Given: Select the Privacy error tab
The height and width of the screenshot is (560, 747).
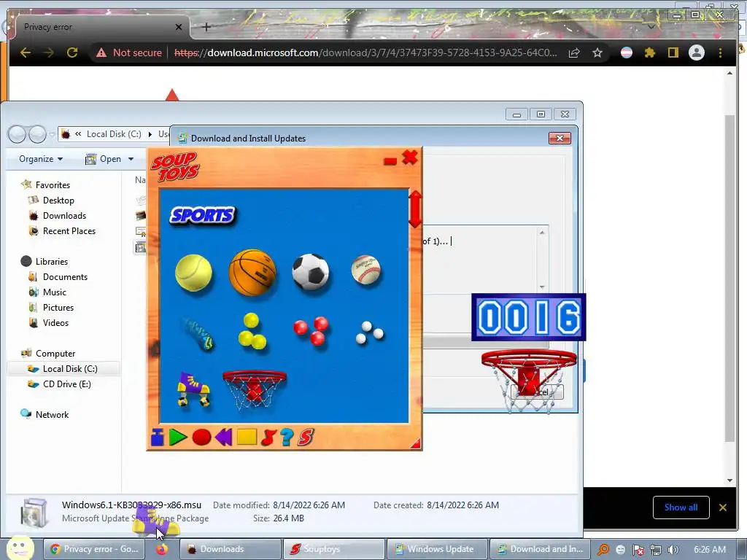Looking at the screenshot, I should [x=102, y=27].
